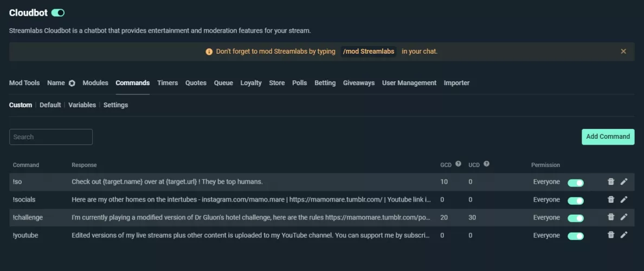Image resolution: width=644 pixels, height=271 pixels.
Task: Go to the Variables sub-section link
Action: point(82,105)
